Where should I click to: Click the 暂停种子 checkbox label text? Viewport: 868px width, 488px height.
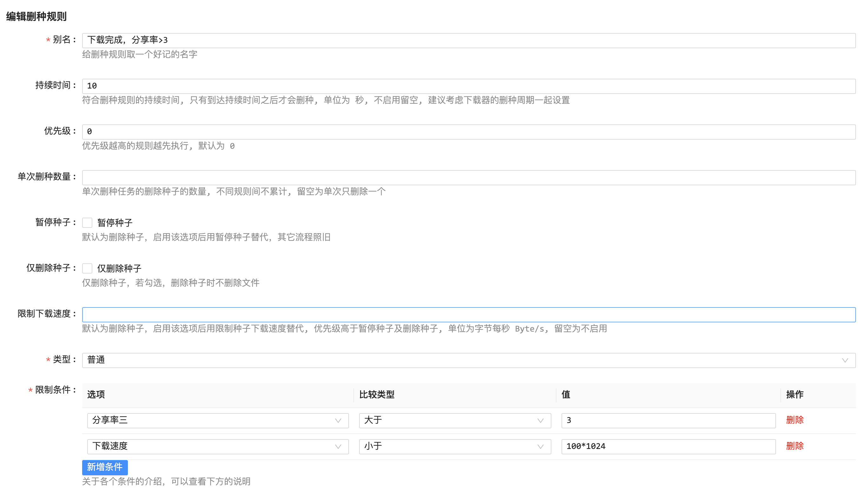point(115,222)
